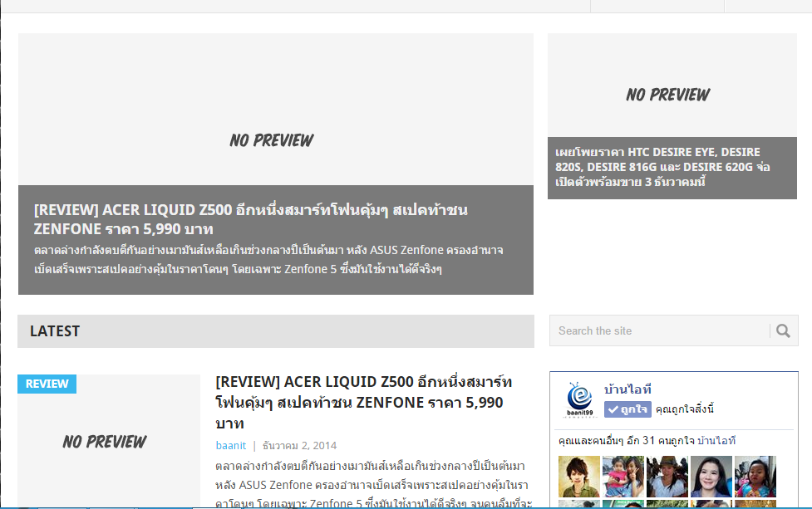This screenshot has width=812, height=509.
Task: Open the HTC Desire Eye price article
Action: click(x=663, y=167)
